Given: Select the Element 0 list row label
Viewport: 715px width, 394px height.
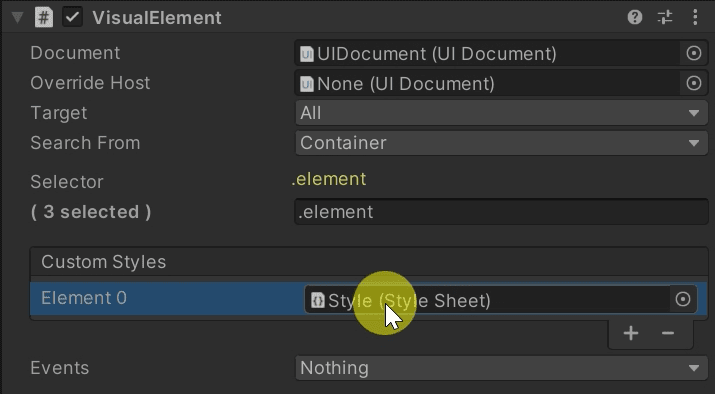Looking at the screenshot, I should pyautogui.click(x=84, y=298).
